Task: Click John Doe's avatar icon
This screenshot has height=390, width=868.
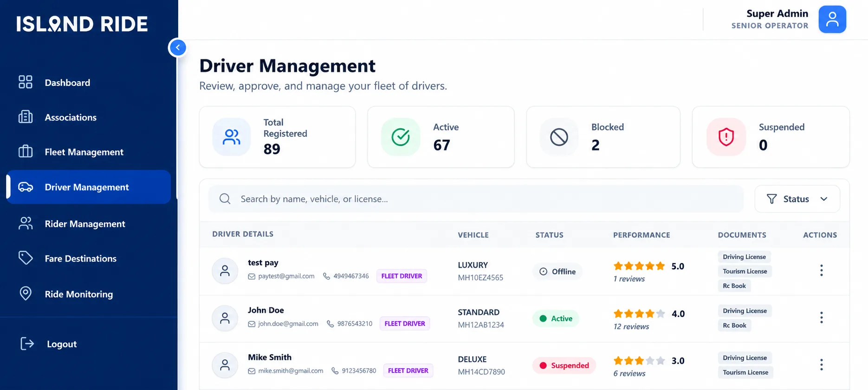Action: tap(225, 318)
